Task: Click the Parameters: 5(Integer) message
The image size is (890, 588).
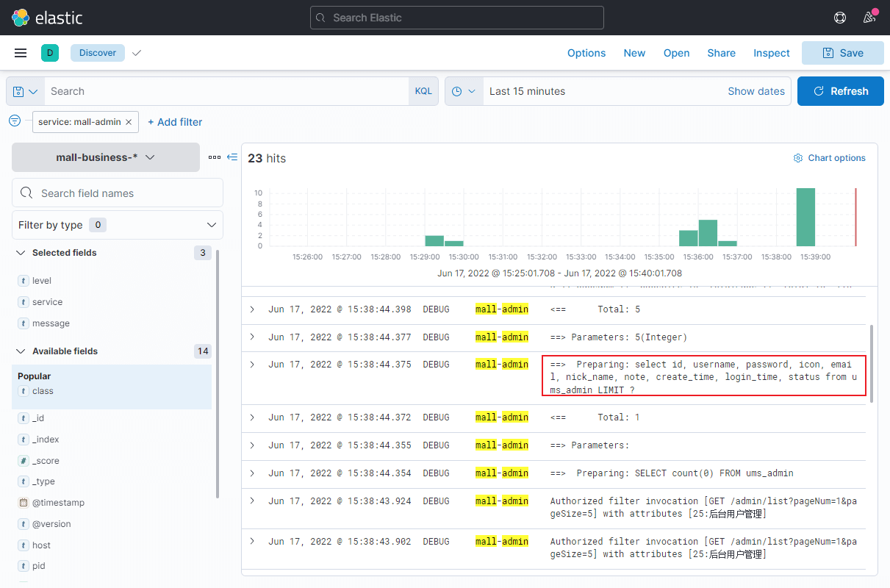Action: pyautogui.click(x=618, y=337)
